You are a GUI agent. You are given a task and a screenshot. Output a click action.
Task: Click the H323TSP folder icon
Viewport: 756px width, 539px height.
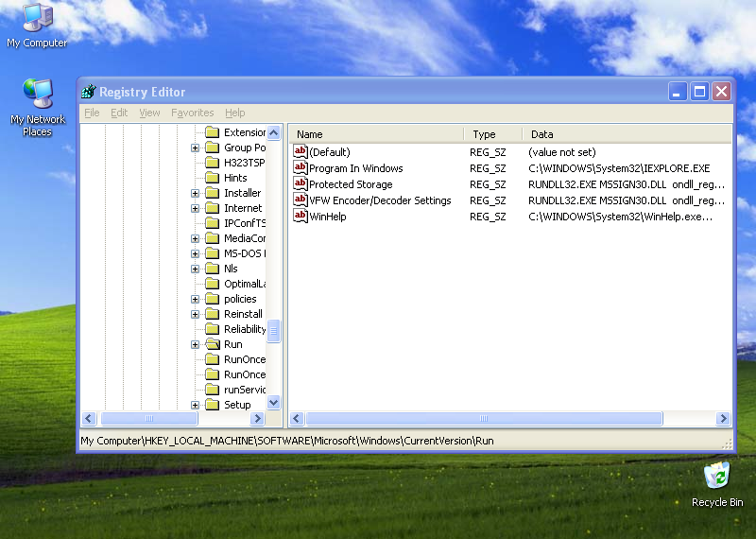click(x=212, y=163)
